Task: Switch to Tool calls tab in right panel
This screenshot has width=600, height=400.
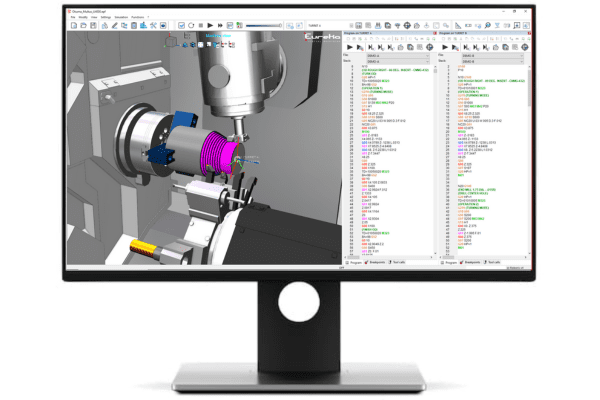Action: pyautogui.click(x=494, y=262)
